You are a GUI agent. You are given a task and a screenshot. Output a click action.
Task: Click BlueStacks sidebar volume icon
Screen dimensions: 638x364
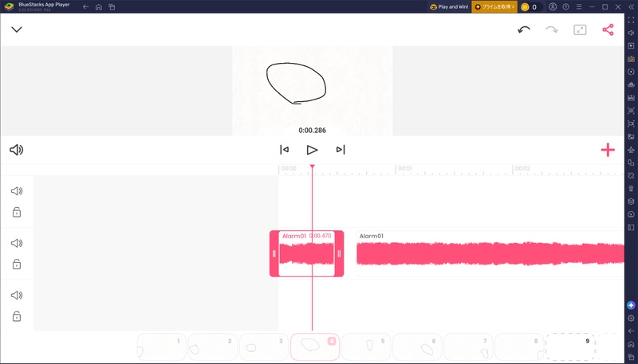(631, 33)
